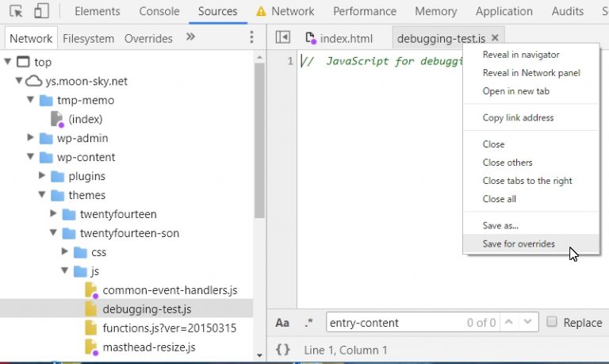Close the debugging-test.js editor tab
The width and height of the screenshot is (609, 364).
495,38
